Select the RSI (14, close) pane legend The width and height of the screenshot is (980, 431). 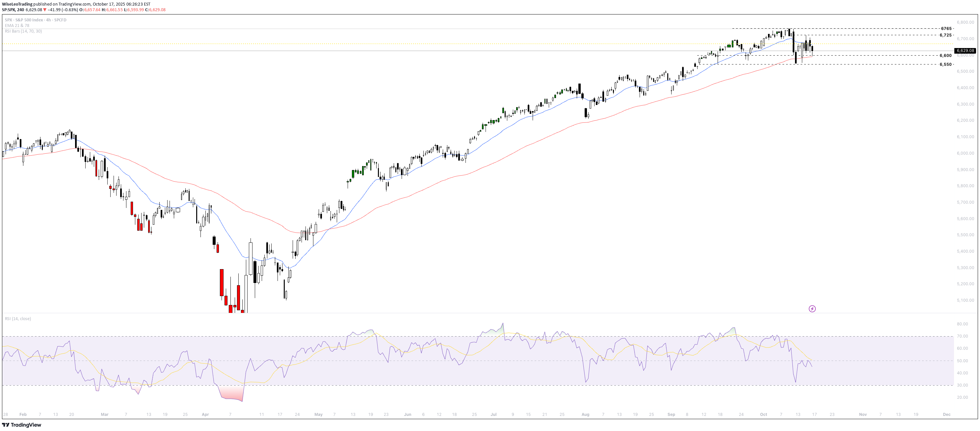click(x=18, y=318)
